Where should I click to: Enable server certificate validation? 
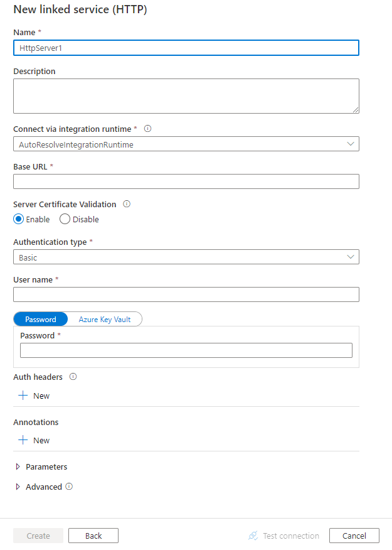pyautogui.click(x=18, y=218)
